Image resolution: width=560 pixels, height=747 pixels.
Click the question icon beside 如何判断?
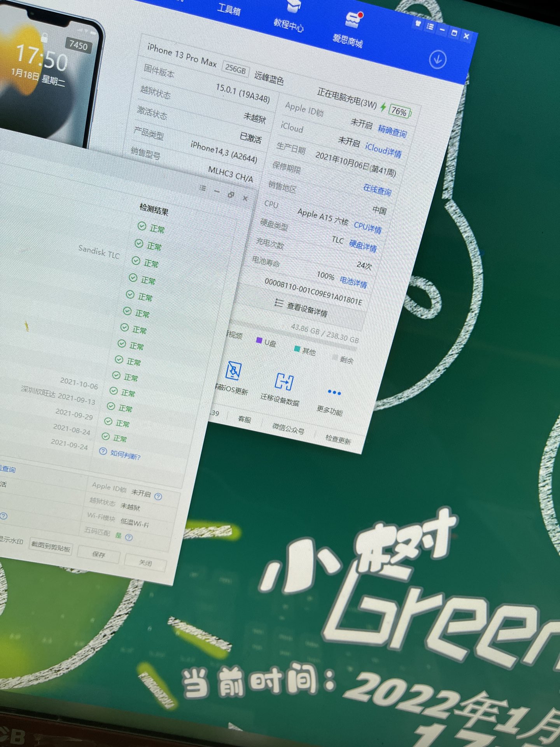[x=103, y=451]
